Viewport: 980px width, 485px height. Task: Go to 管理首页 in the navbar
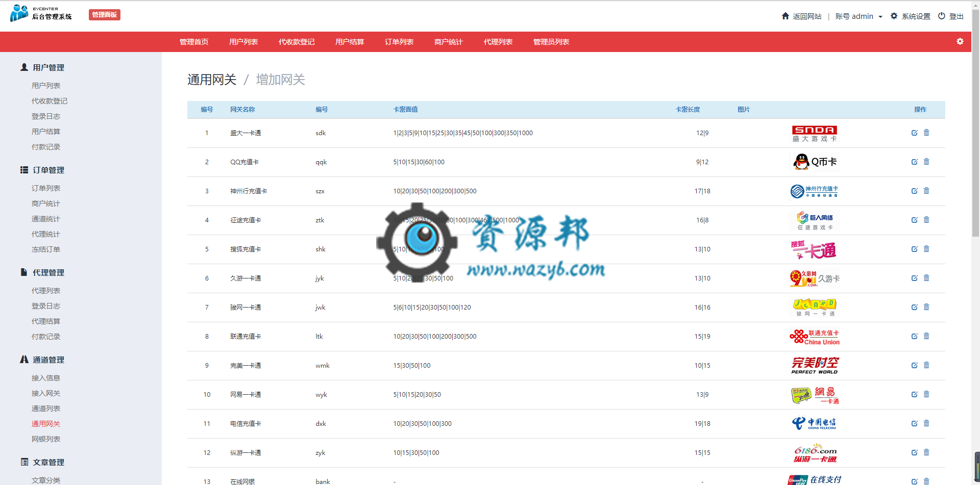194,42
